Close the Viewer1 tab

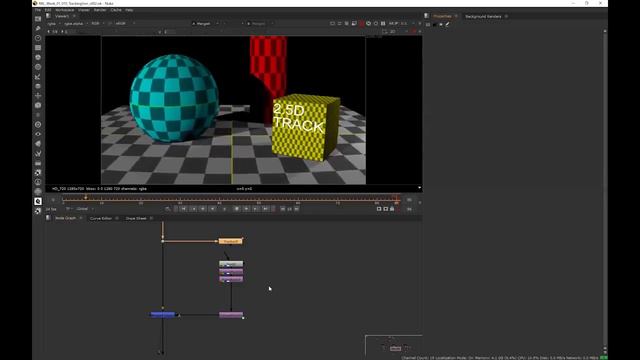coord(74,16)
